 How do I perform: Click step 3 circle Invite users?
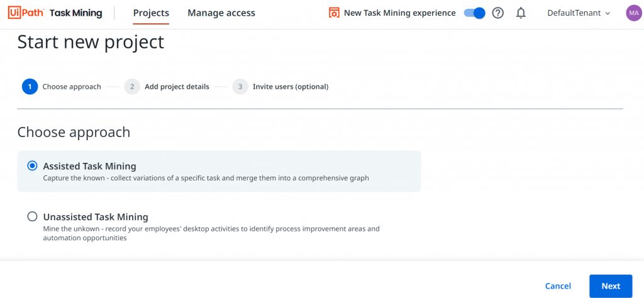tap(240, 87)
